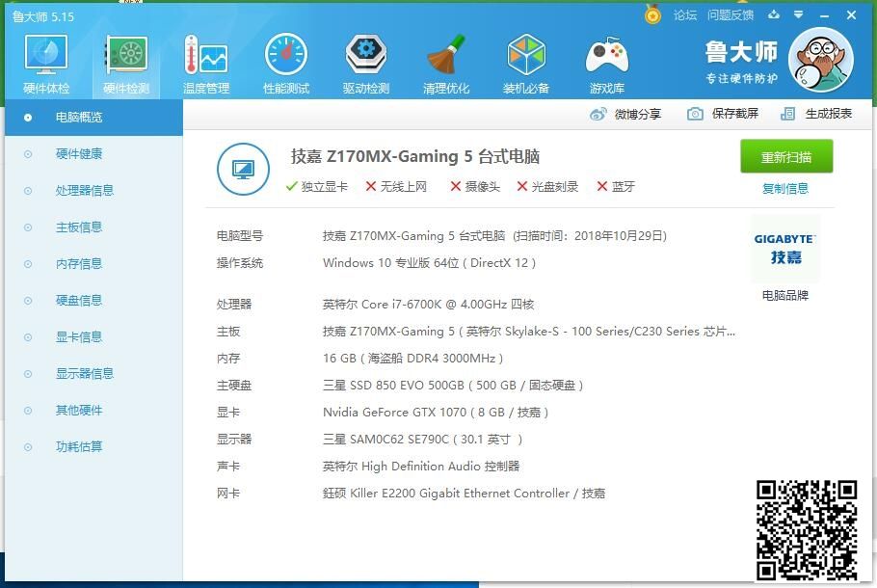Open the title bar dropdown menu arrow
This screenshot has height=588, width=877.
798,15
